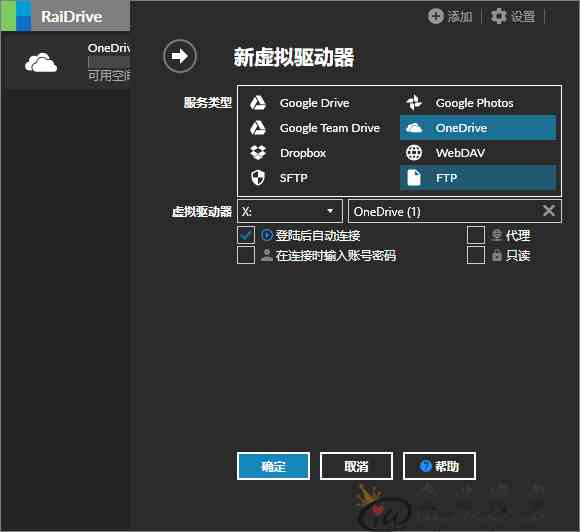Toggle the 登陆后自动连接 checkbox
This screenshot has width=580, height=532.
[x=246, y=235]
